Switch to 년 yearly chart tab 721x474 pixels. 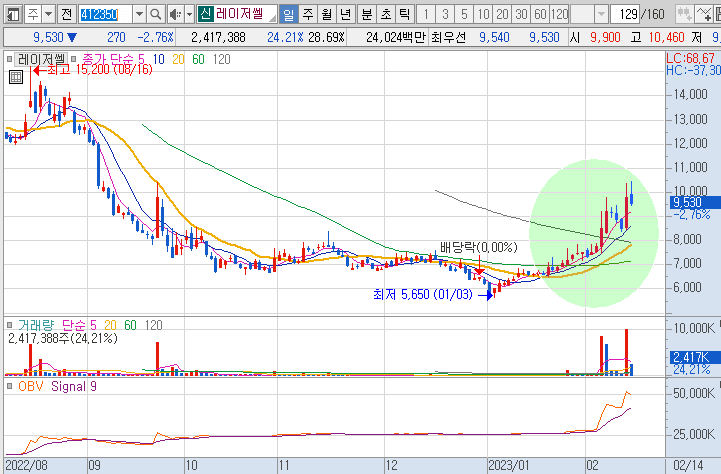pos(346,15)
